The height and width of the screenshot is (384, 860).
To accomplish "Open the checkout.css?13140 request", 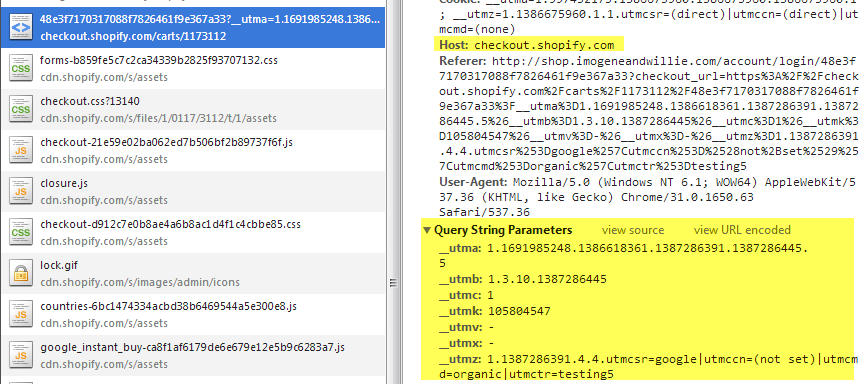I will point(193,110).
